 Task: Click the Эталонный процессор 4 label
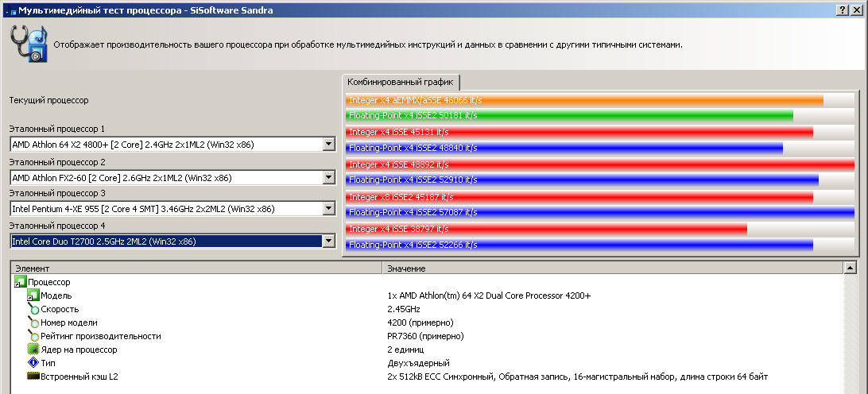pyautogui.click(x=57, y=226)
